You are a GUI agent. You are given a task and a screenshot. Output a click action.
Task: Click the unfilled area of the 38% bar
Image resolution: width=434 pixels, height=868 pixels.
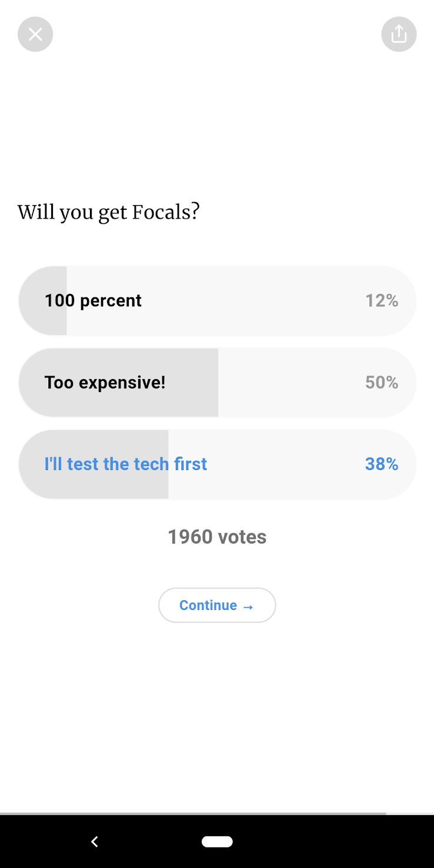point(292,464)
